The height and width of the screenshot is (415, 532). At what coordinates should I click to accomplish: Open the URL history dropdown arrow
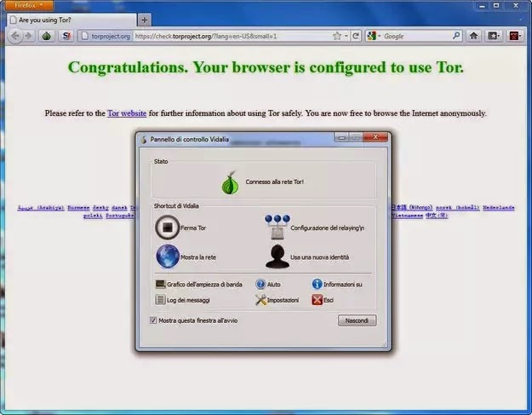(x=346, y=36)
